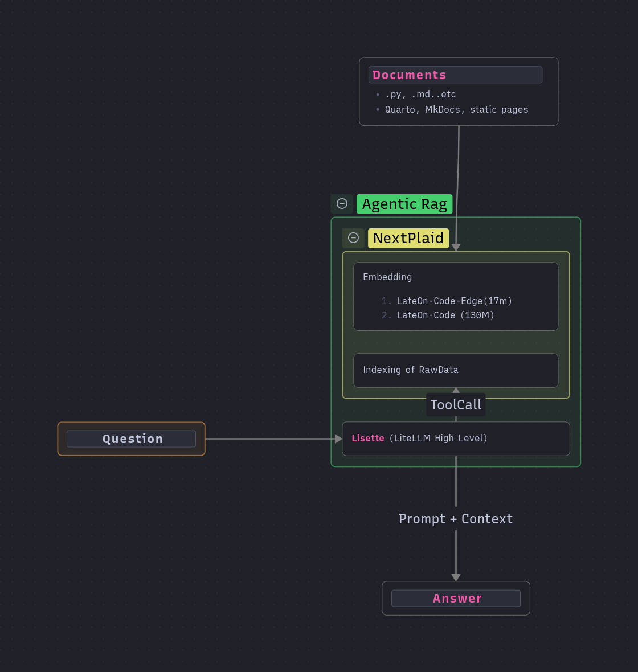Click the ToolCall edge label
Image resolution: width=638 pixels, height=672 pixels.
tap(456, 405)
